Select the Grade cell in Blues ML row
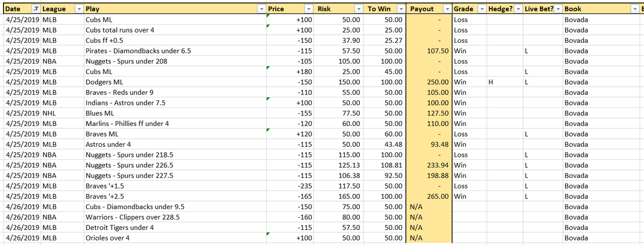644x245 pixels. pyautogui.click(x=469, y=113)
